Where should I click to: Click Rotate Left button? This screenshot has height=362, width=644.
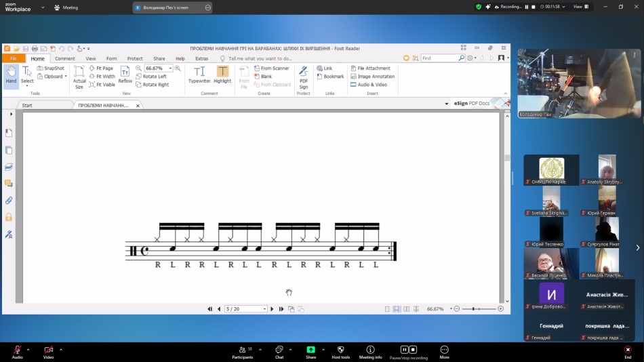(150, 77)
